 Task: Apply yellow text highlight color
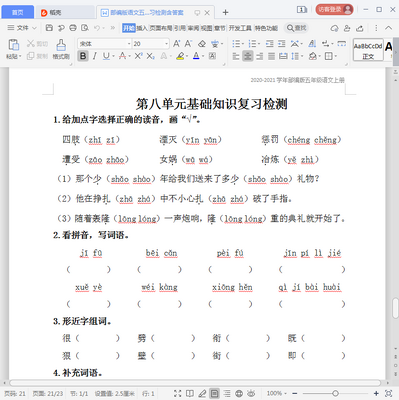[x=180, y=56]
